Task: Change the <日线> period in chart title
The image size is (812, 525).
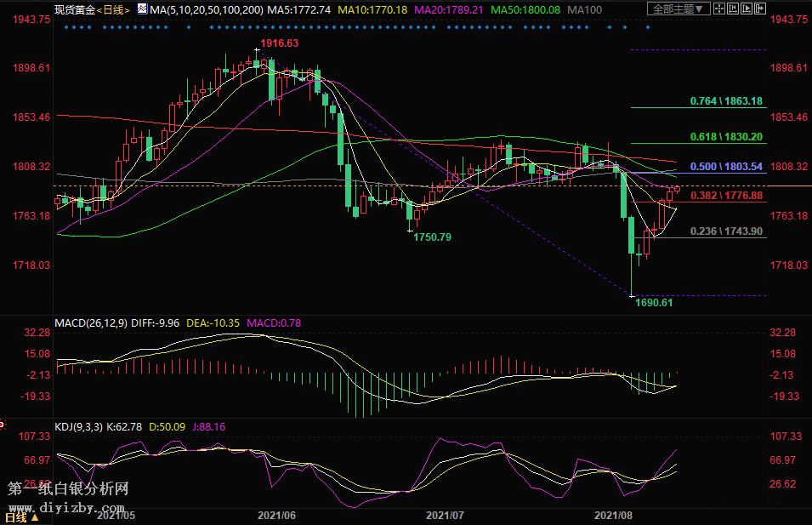Action: pyautogui.click(x=112, y=9)
